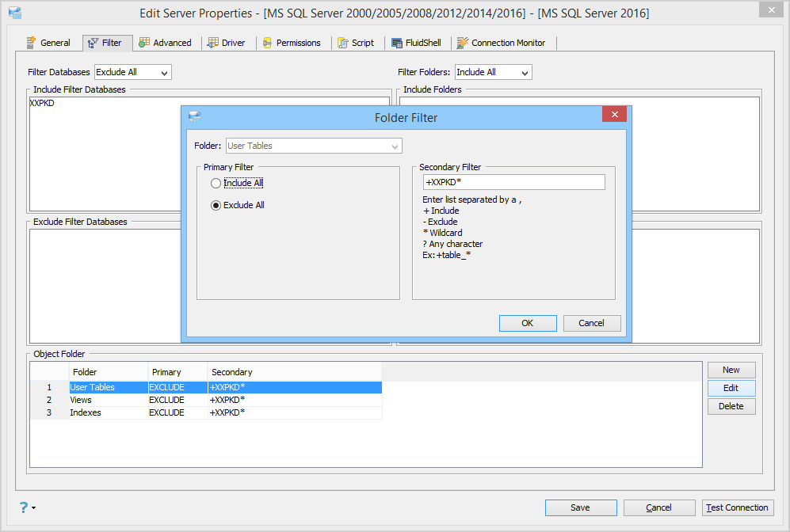Click inside the Exclude Filter Databases list

[105, 286]
